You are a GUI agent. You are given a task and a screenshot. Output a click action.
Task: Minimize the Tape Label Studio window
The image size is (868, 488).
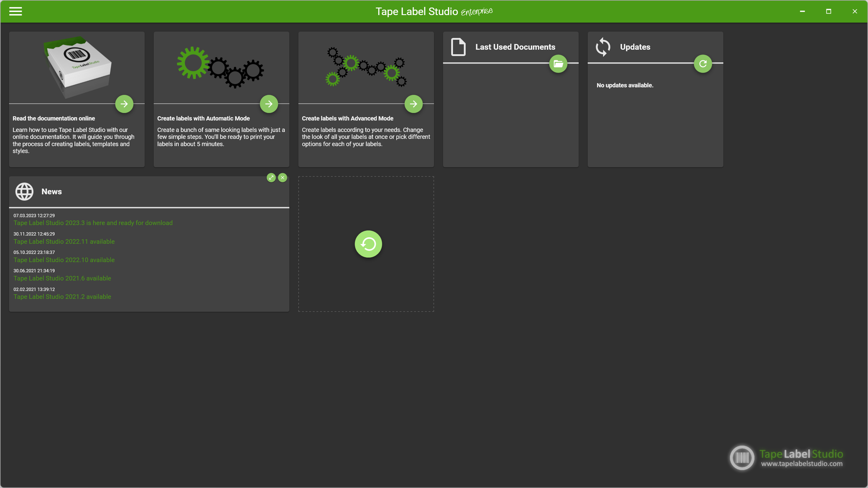(803, 11)
